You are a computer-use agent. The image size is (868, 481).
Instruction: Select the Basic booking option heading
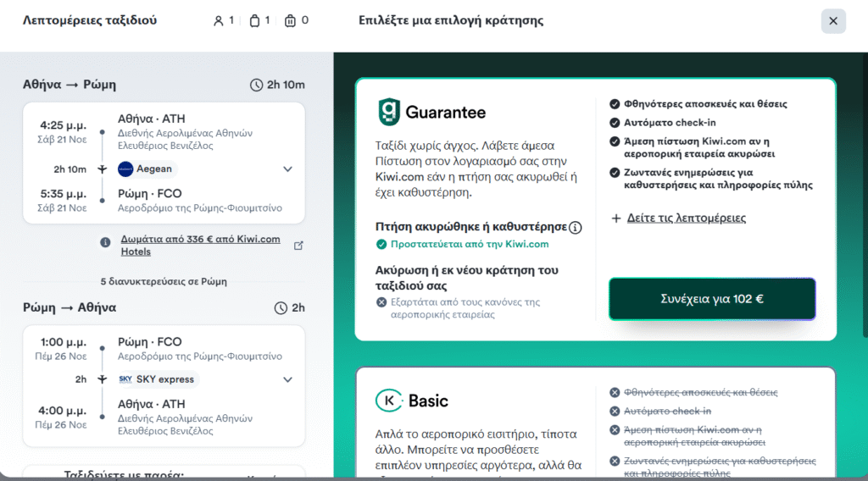point(428,401)
